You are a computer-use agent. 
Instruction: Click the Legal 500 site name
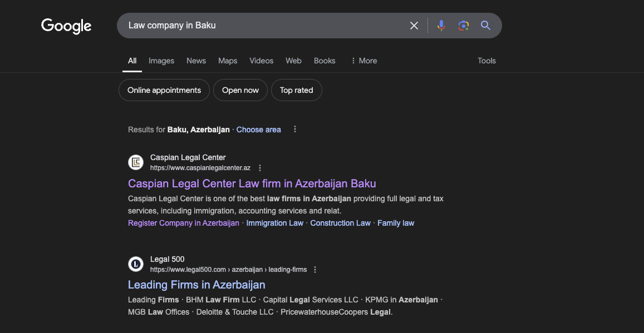coord(167,259)
